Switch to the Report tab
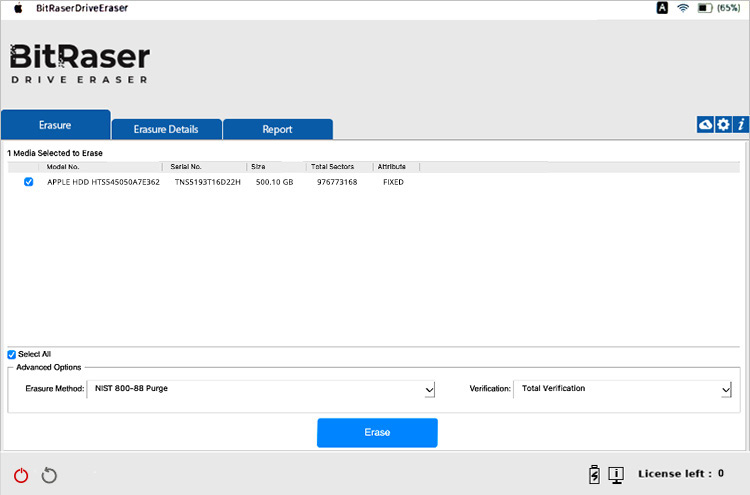Screen dimensions: 750x495 [277, 129]
